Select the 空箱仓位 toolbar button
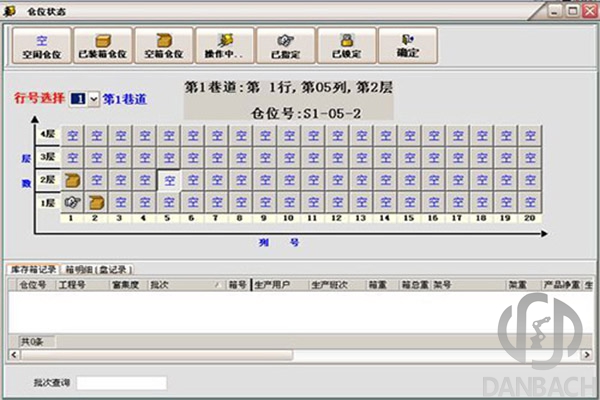The width and height of the screenshot is (600, 400). point(164,45)
